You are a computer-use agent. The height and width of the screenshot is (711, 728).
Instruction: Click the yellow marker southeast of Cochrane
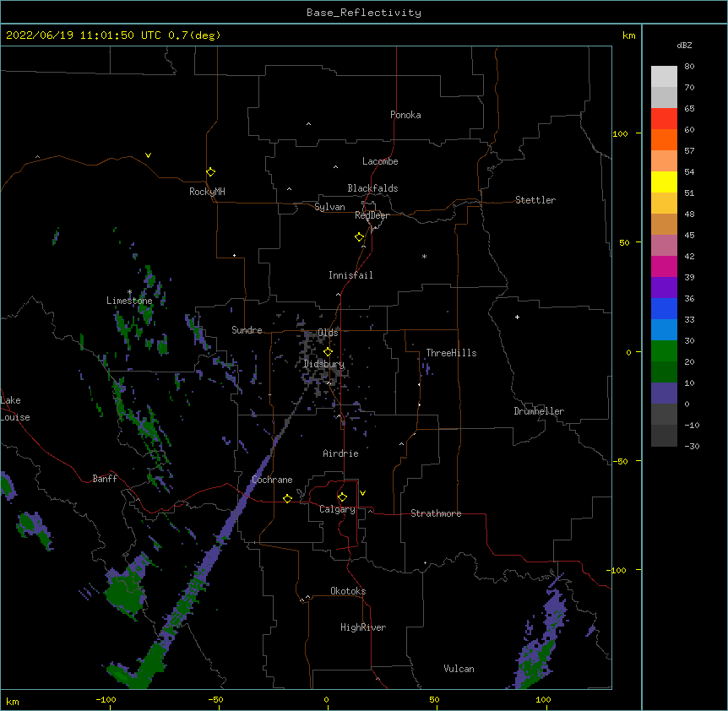(x=287, y=498)
